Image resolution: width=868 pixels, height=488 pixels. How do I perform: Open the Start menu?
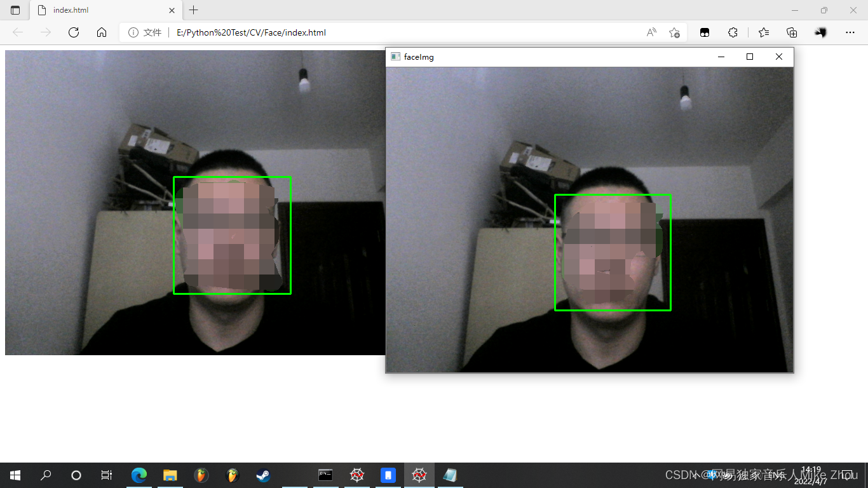click(x=15, y=475)
